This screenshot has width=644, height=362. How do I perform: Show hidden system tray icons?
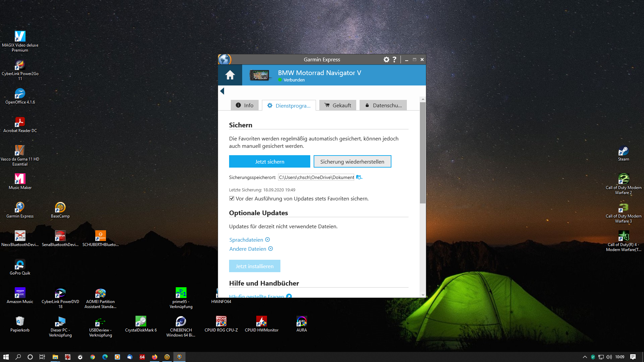point(585,357)
